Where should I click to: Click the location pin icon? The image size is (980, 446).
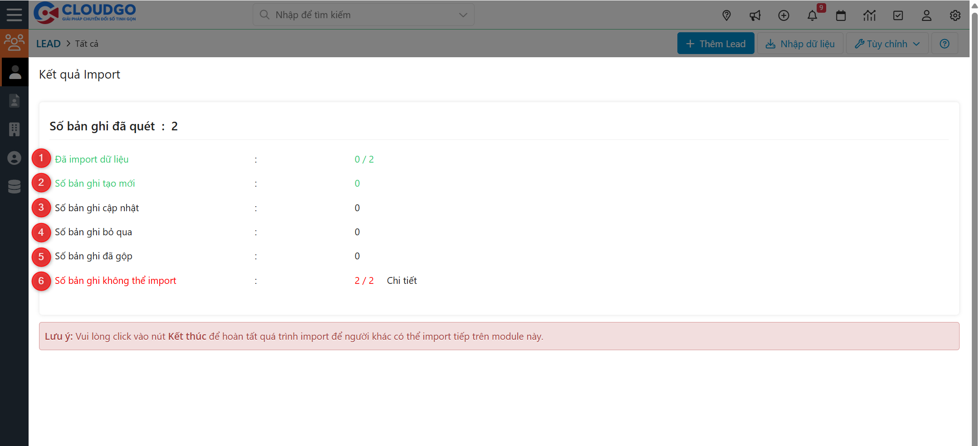(x=727, y=15)
